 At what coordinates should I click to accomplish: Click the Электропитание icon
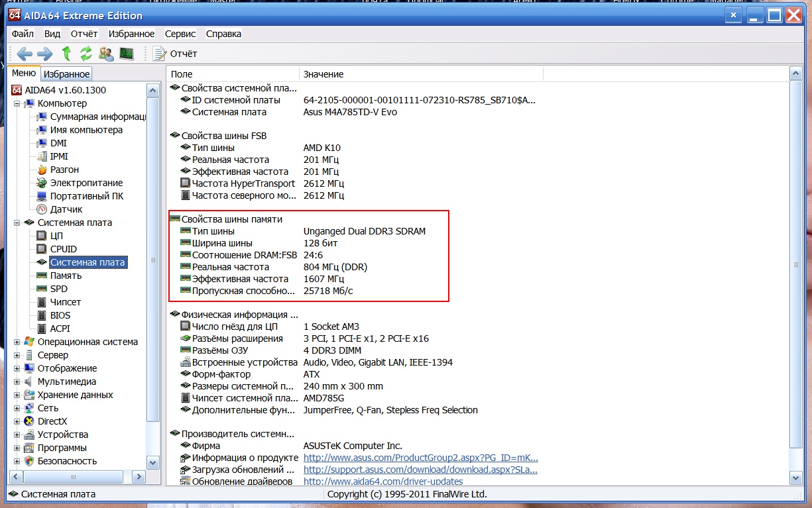pos(42,183)
